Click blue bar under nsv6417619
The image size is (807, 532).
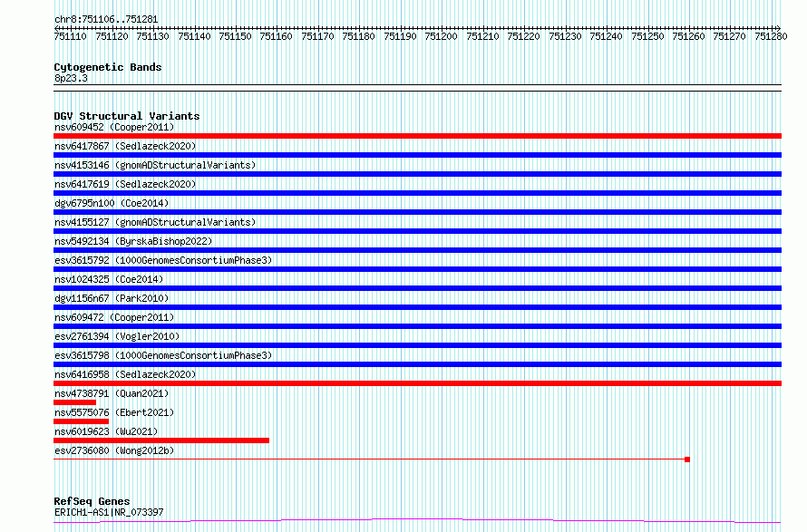417,193
